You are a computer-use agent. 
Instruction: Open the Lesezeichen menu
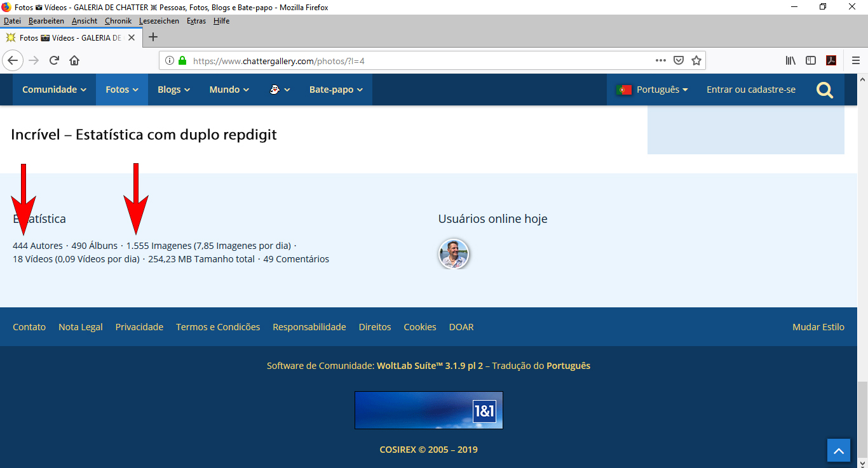[159, 21]
